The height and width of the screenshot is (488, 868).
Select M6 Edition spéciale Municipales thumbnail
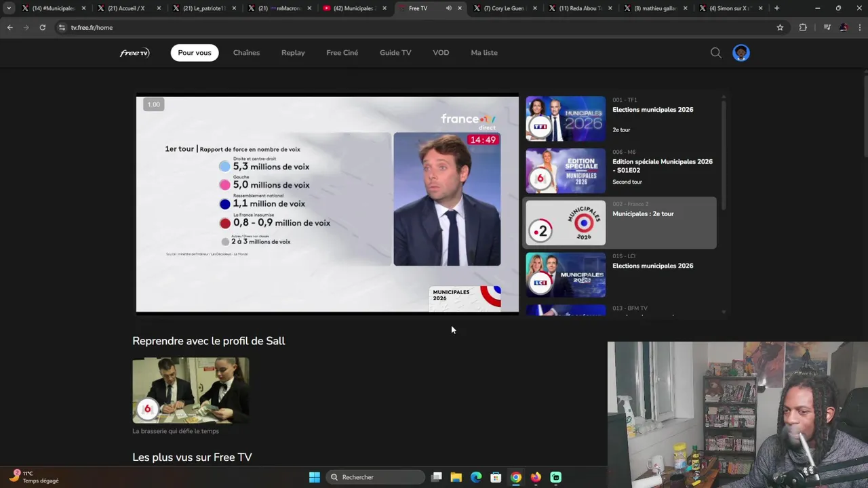pos(566,171)
